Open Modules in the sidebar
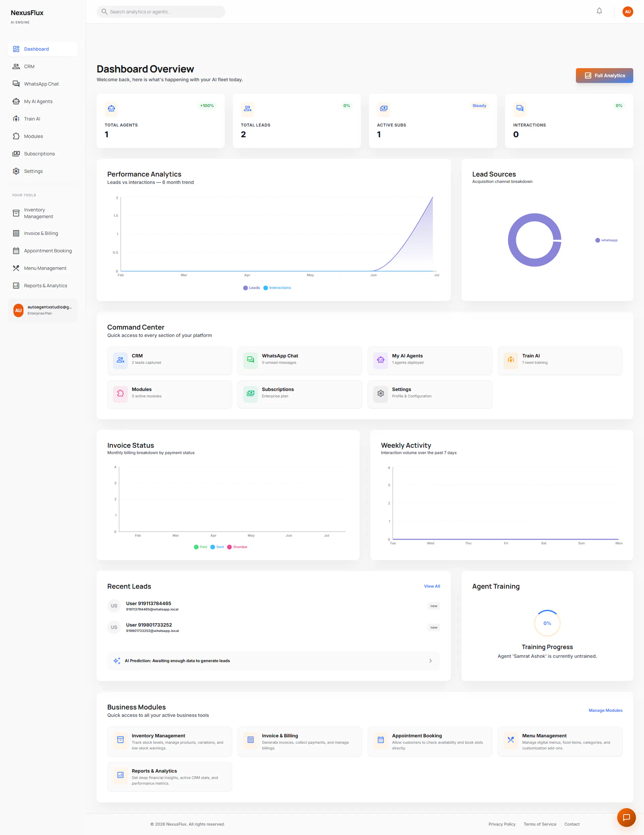Image resolution: width=644 pixels, height=835 pixels. [43, 137]
